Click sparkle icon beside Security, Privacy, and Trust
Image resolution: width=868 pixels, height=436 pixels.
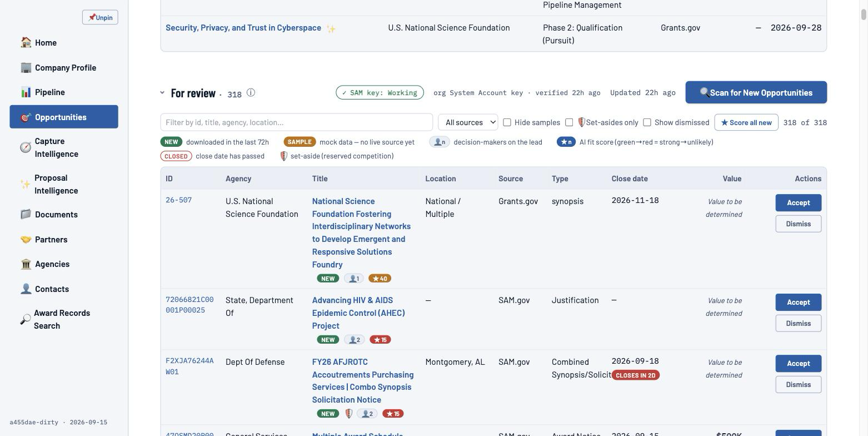331,28
